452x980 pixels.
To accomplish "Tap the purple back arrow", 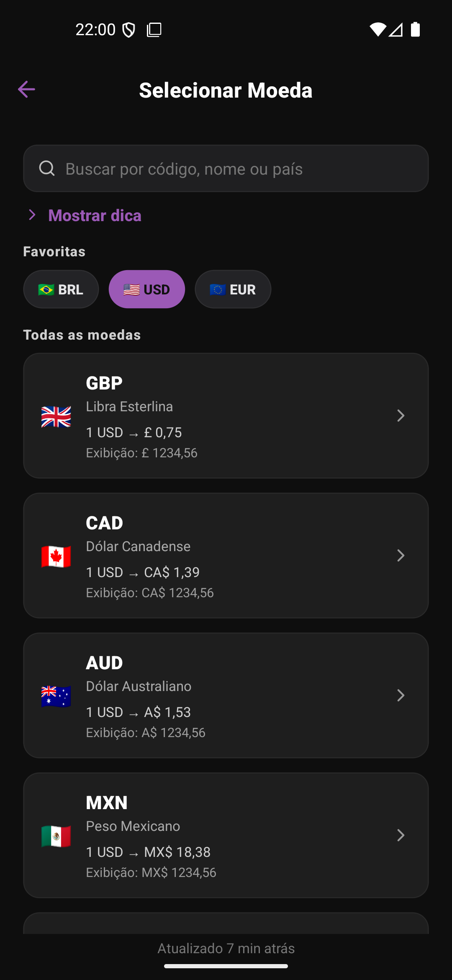I will tap(26, 89).
